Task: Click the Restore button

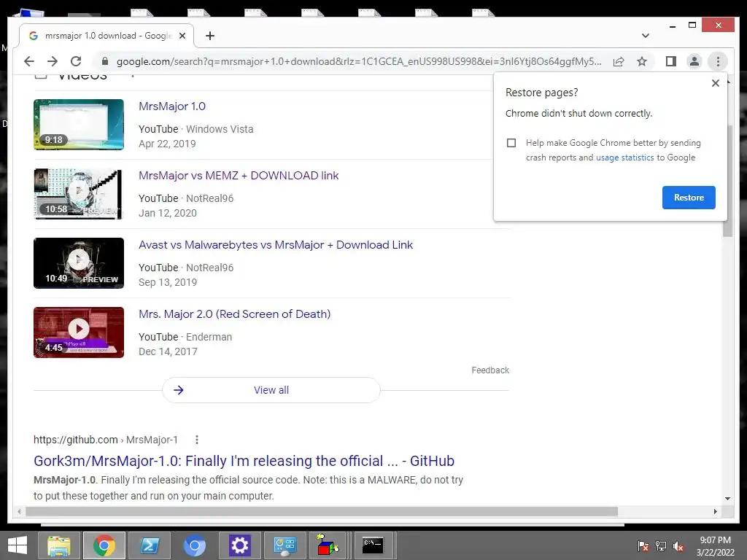Action: pyautogui.click(x=689, y=198)
